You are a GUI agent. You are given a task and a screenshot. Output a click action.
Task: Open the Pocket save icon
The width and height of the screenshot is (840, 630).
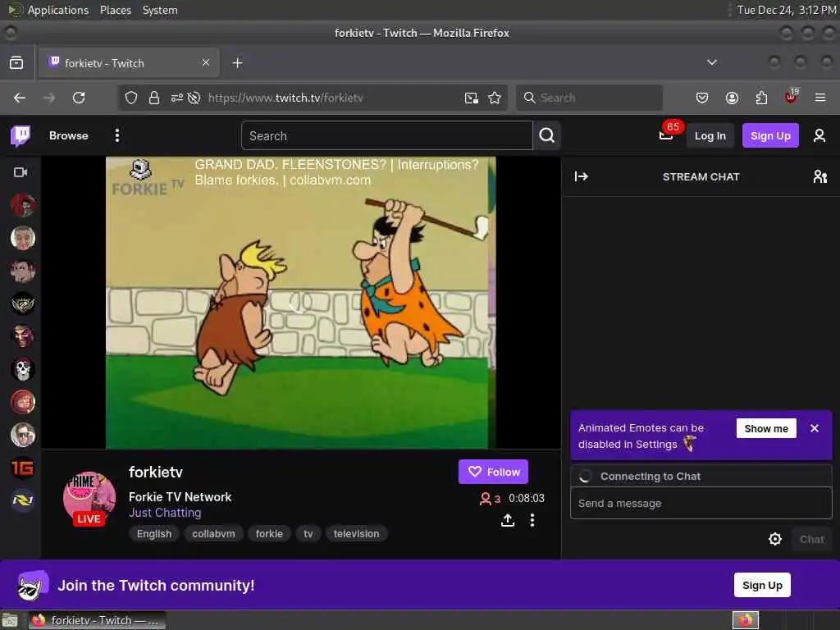tap(702, 98)
